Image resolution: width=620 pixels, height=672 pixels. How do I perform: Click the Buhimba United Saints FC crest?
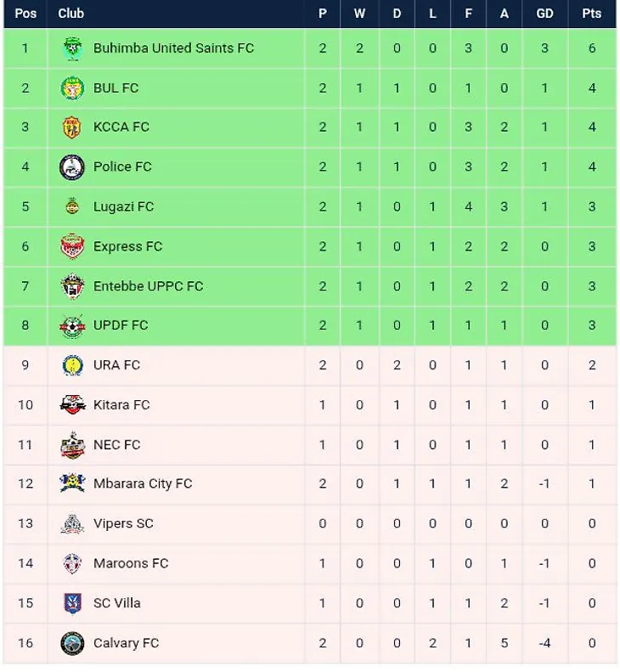[x=72, y=48]
